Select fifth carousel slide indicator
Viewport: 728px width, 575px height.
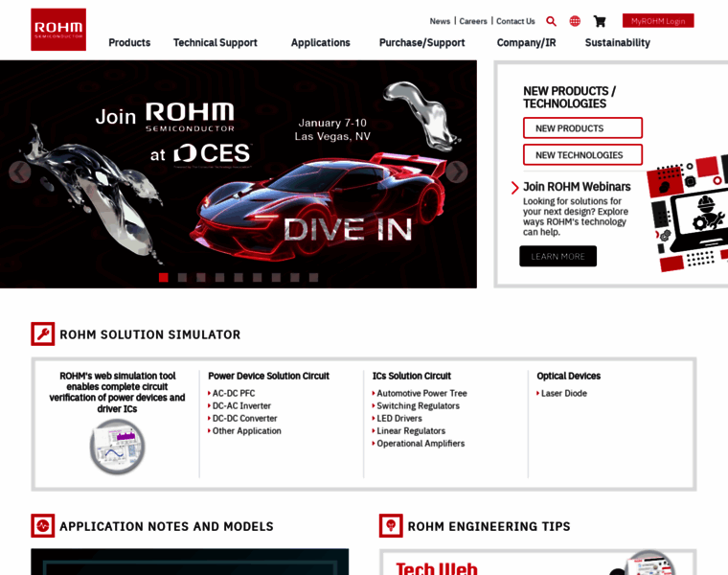pos(239,277)
